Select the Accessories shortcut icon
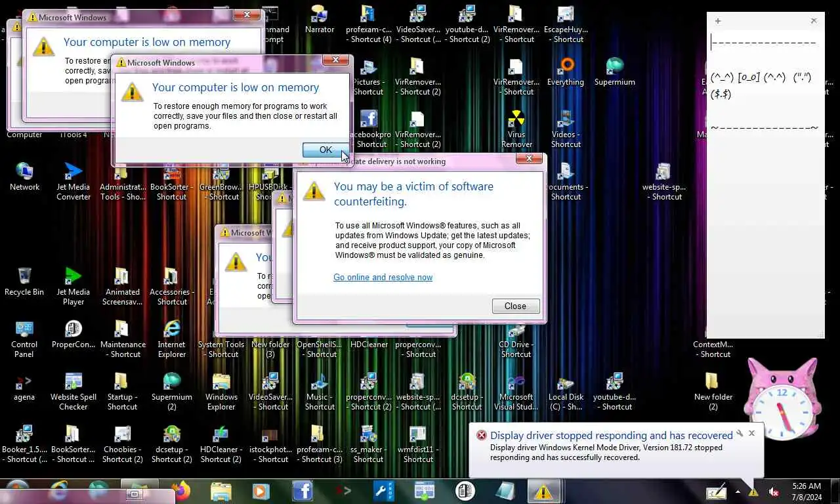 [172, 287]
